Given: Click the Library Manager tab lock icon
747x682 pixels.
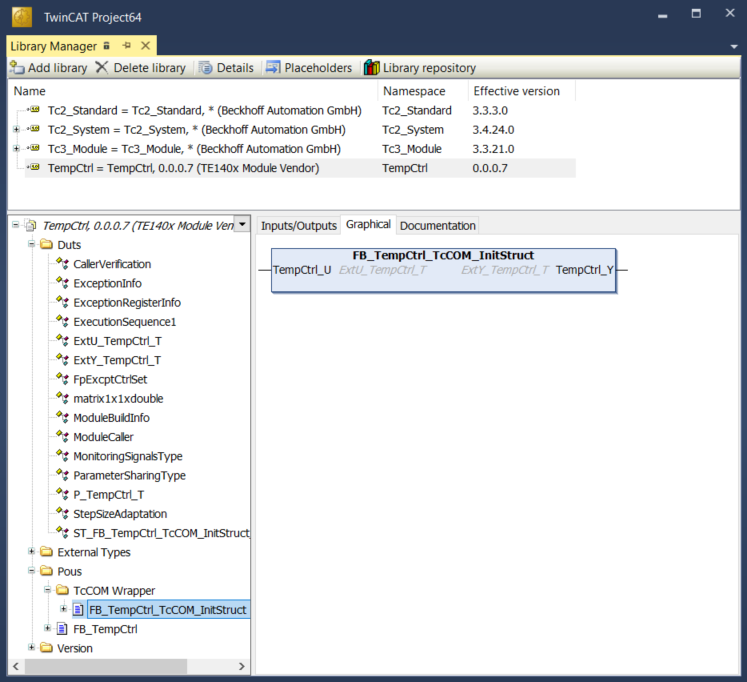Looking at the screenshot, I should pyautogui.click(x=107, y=46).
